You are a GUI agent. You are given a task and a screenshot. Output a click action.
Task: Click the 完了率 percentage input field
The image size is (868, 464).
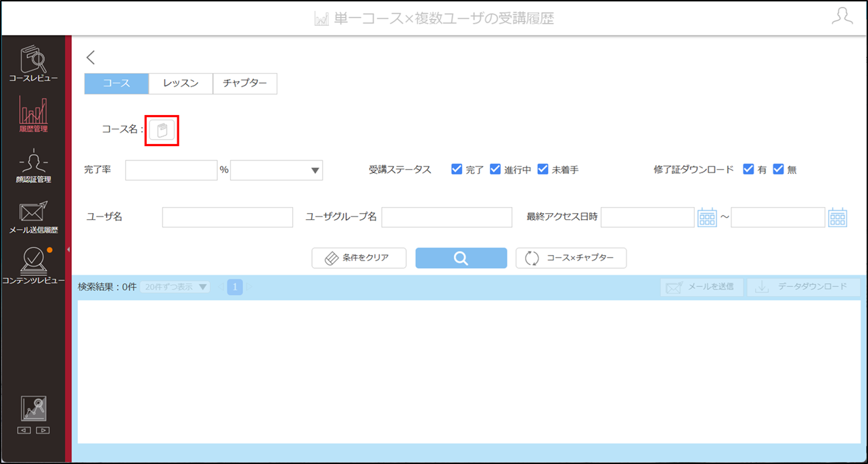point(171,170)
